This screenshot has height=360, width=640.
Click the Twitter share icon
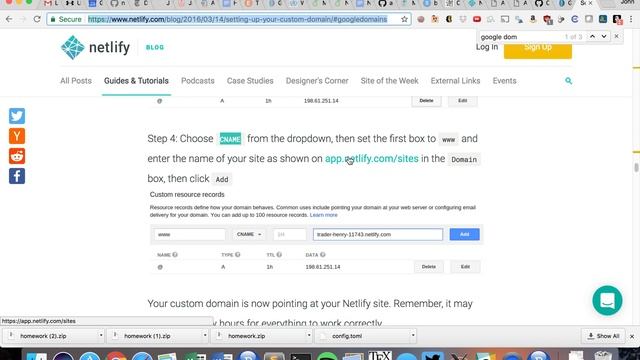pos(17,116)
